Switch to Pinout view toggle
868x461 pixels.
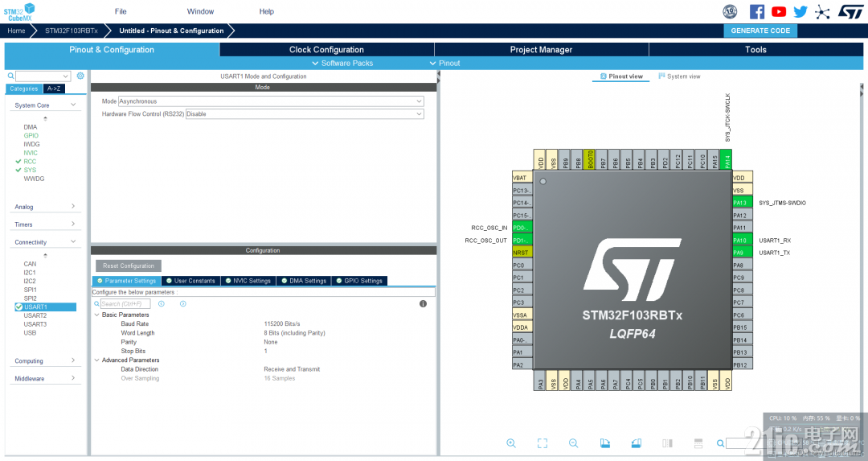pyautogui.click(x=621, y=76)
